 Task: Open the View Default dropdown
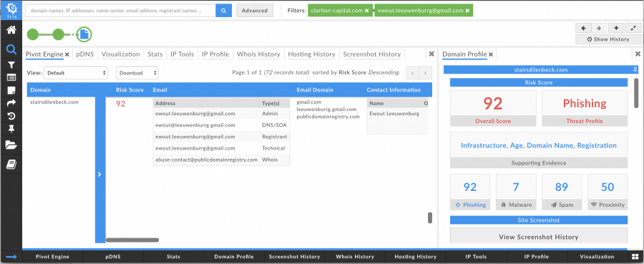click(76, 73)
